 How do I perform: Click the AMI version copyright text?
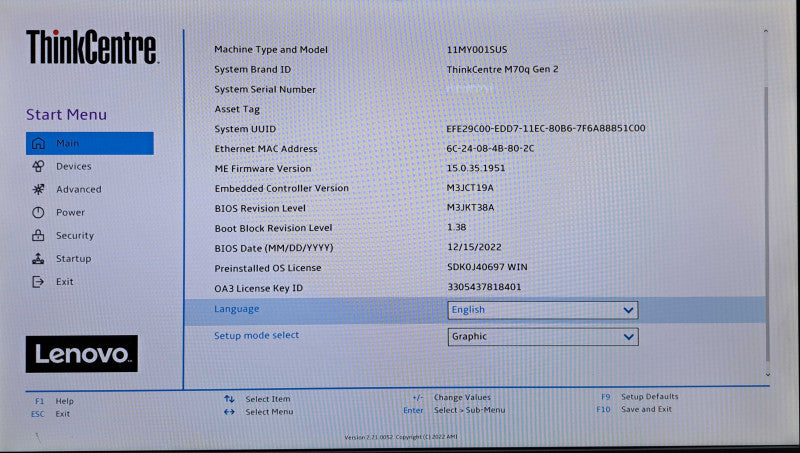pos(401,437)
